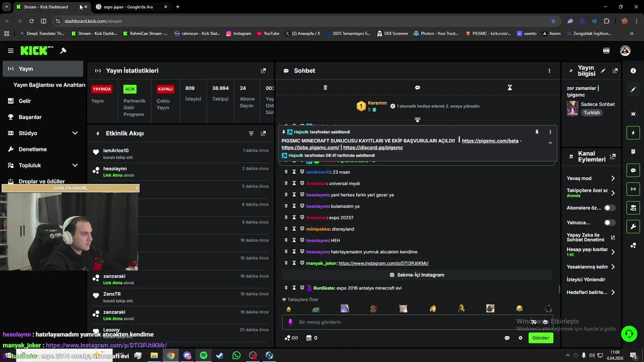Open the pinned message three-dot menu

click(550, 132)
